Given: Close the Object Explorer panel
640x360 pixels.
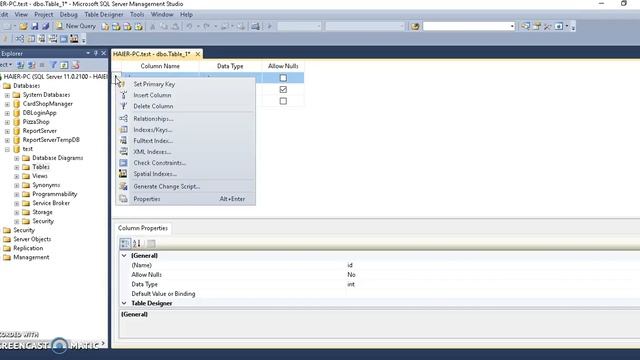Looking at the screenshot, I should pyautogui.click(x=104, y=53).
